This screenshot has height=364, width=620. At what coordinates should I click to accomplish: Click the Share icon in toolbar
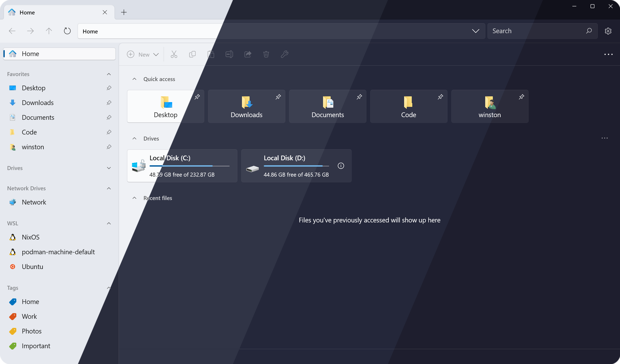click(x=248, y=54)
